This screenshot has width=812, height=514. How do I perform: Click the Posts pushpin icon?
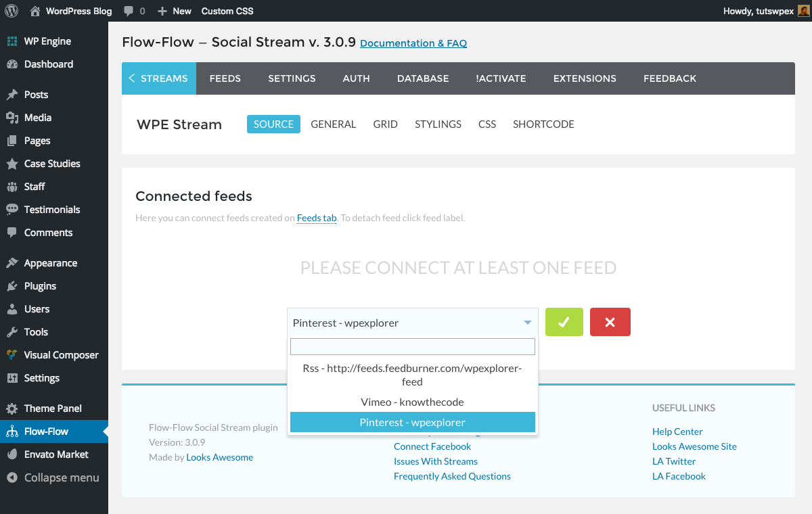coord(12,95)
